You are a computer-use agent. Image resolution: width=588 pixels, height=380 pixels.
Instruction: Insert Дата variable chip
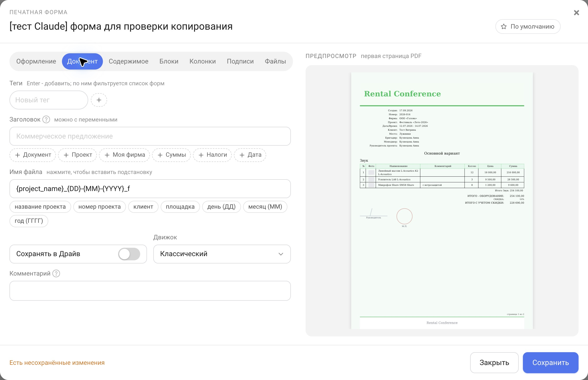coord(250,155)
